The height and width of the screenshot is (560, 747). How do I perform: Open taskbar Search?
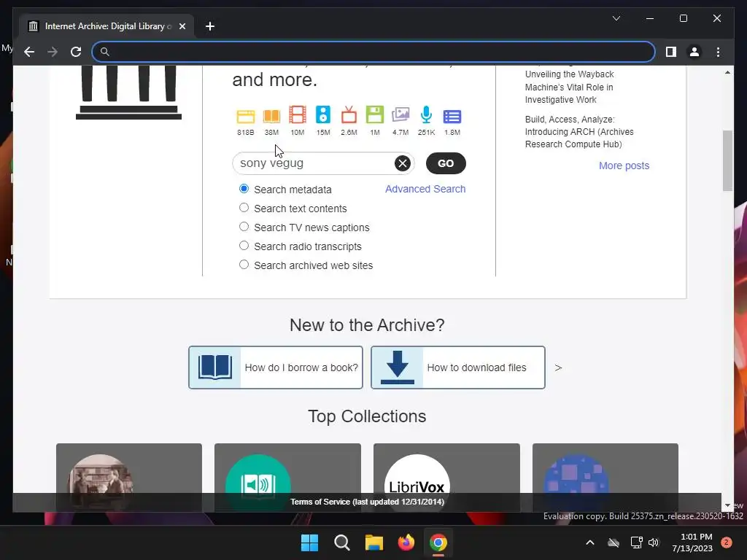pyautogui.click(x=342, y=542)
